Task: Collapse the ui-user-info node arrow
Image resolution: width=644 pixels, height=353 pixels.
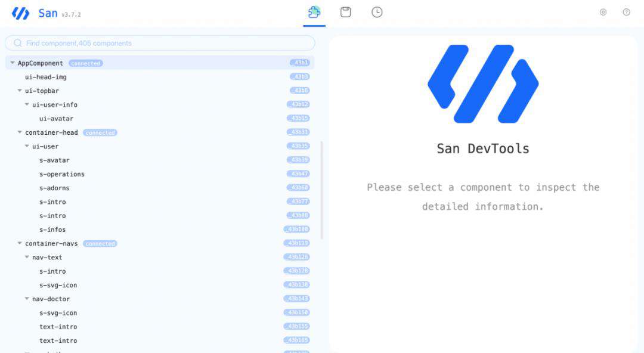Action: 27,104
